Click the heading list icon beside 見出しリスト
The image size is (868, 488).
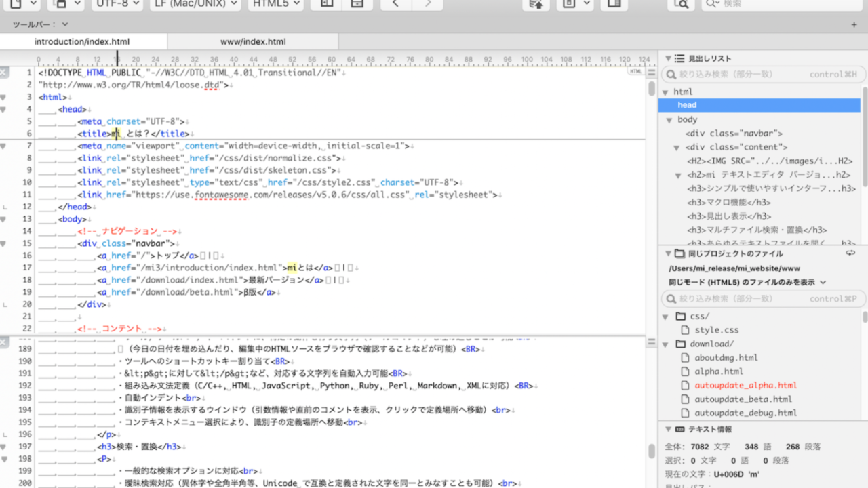(679, 59)
